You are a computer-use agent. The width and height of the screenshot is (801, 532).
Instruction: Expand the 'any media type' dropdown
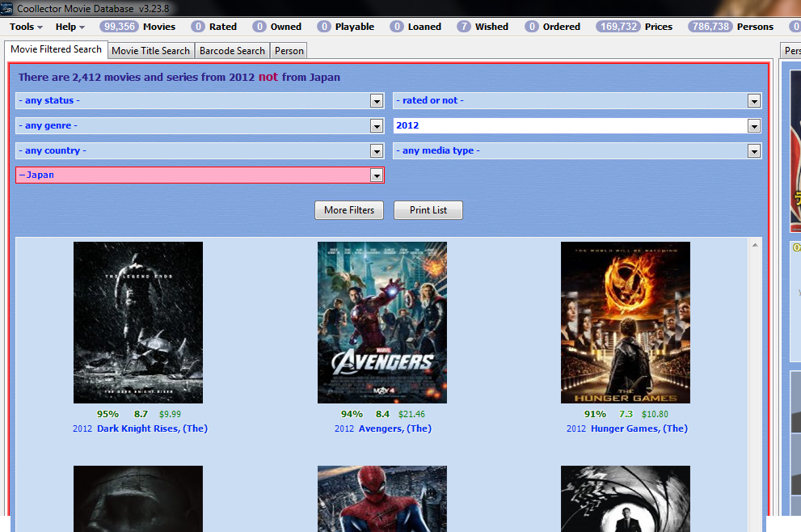(754, 150)
